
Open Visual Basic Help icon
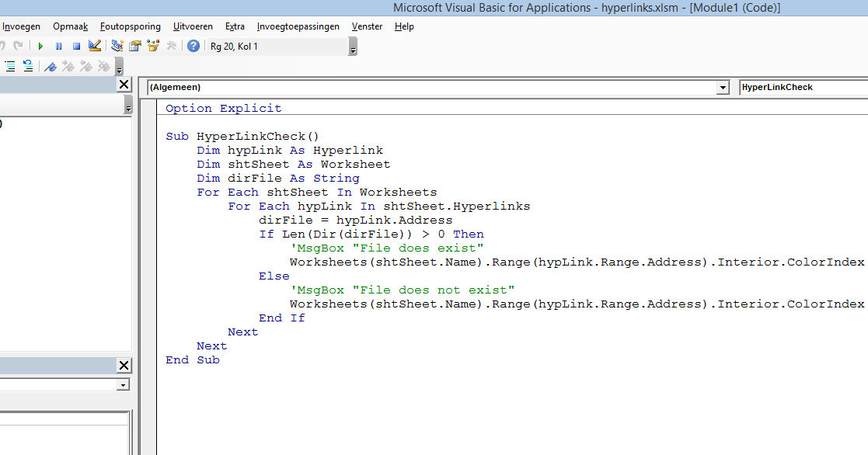click(193, 46)
